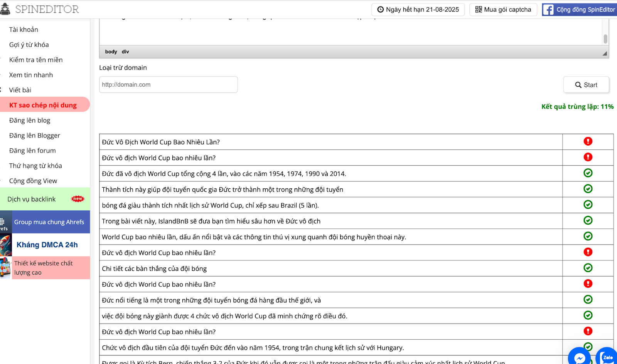Click the Loại trừ domain input field
The image size is (617, 364).
169,84
